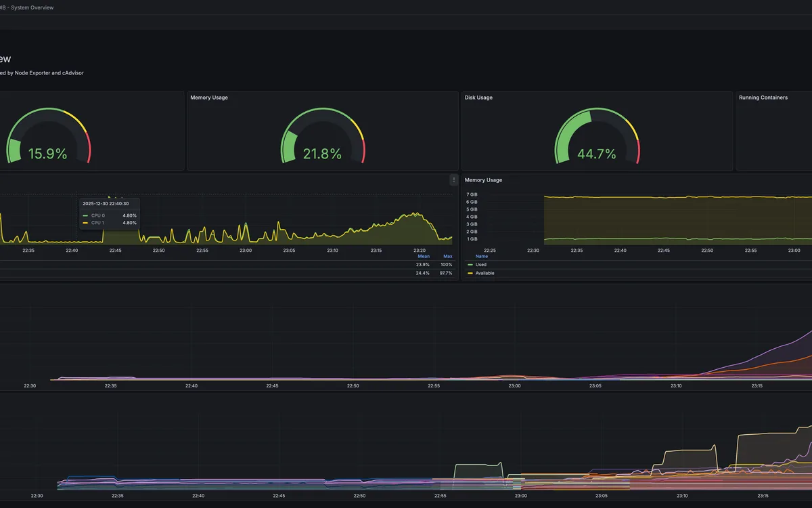Open the Running Containers panel title

pos(763,98)
